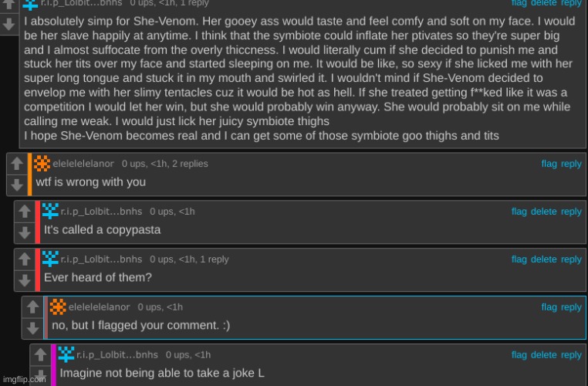Toggle the upvote on "Imagine not being able to take a joke"
This screenshot has height=386, width=588.
[41, 356]
